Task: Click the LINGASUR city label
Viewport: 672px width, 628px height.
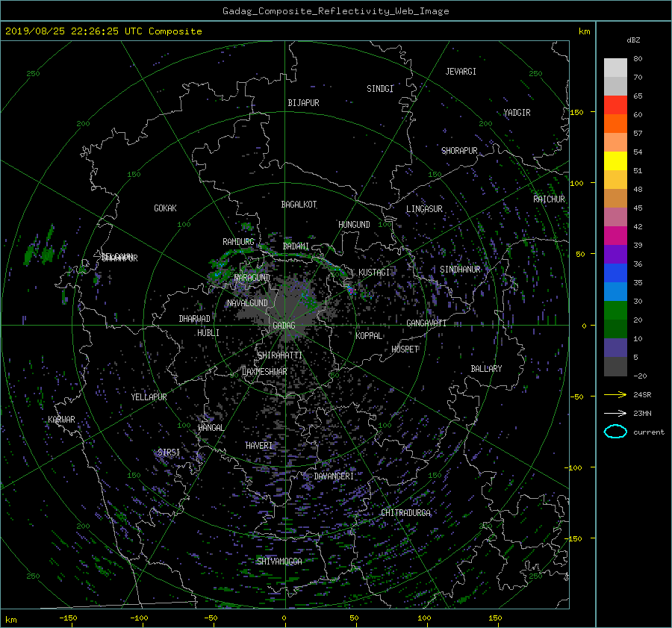Action: click(x=424, y=209)
